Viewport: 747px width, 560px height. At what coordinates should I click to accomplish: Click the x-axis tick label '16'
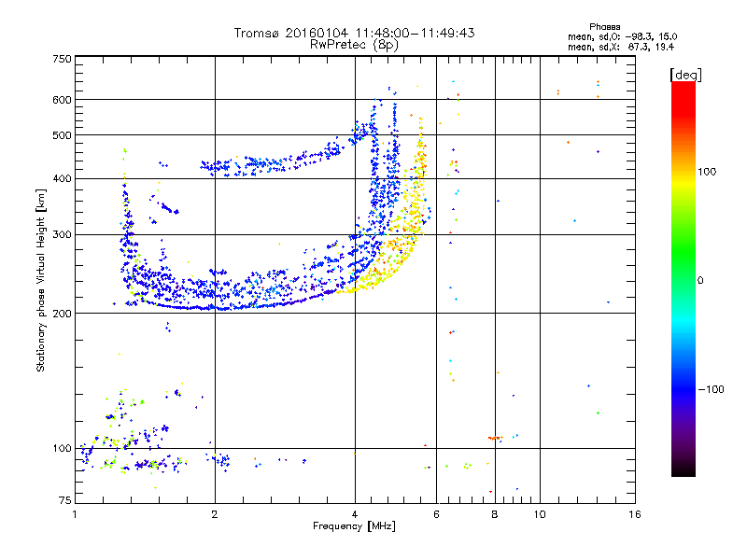[635, 514]
